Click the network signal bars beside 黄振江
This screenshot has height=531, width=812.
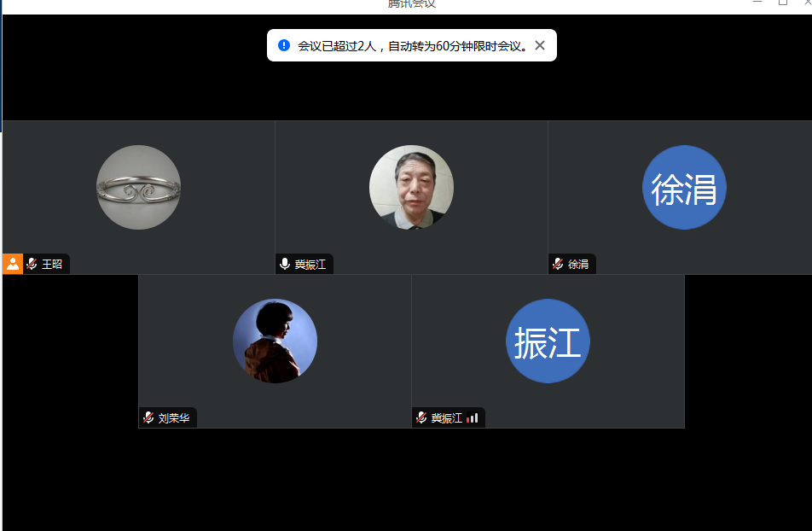(x=473, y=418)
